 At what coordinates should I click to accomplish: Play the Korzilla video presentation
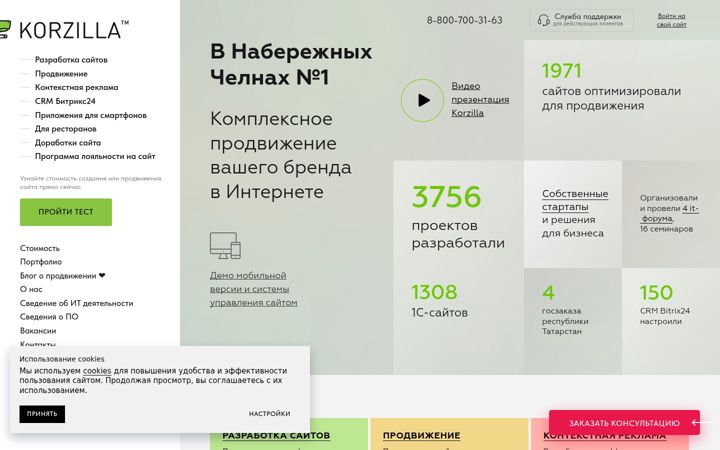coord(422,100)
